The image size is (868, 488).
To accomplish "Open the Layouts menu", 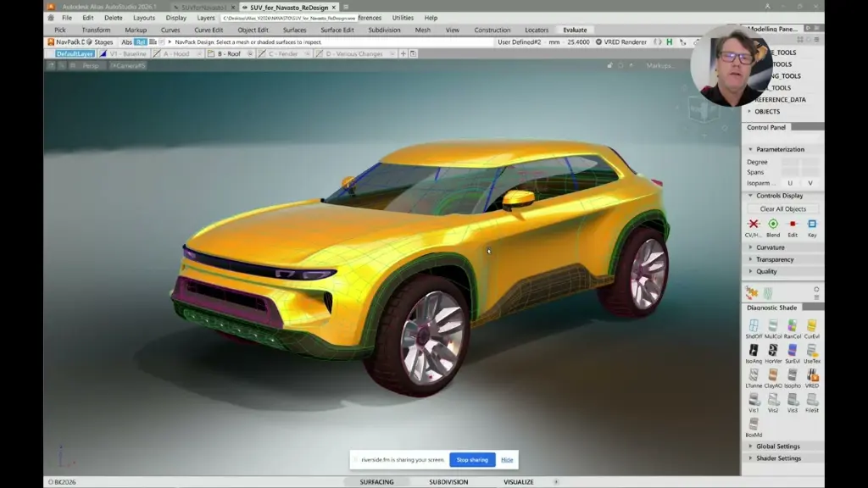I will click(144, 18).
